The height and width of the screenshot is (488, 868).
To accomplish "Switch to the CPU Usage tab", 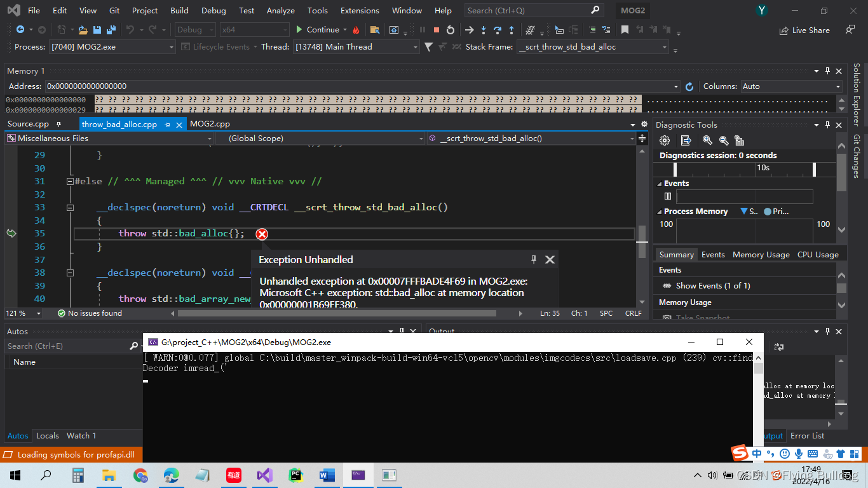I will 818,255.
